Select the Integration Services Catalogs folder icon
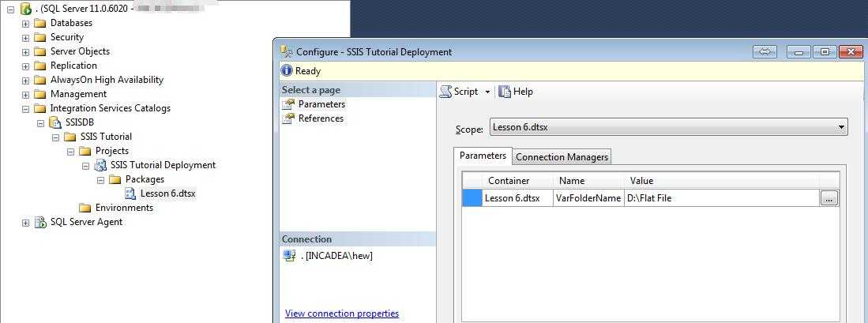Viewport: 868px width, 323px height. tap(39, 108)
